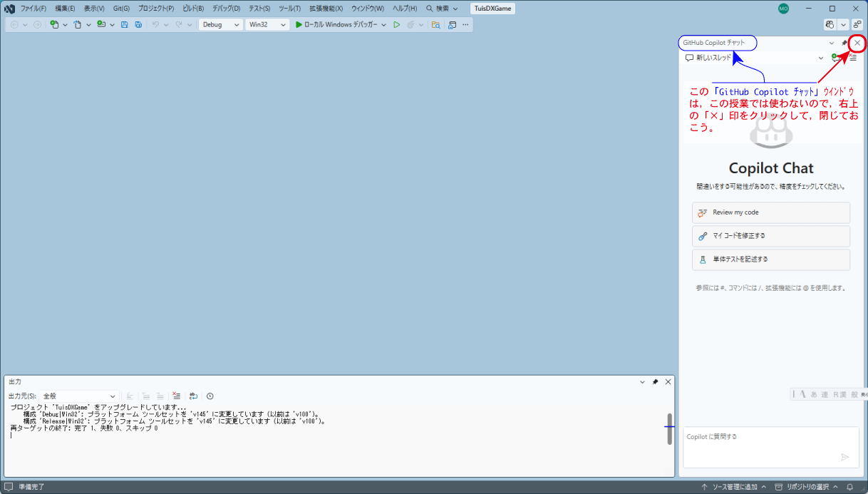Viewport: 868px width, 494px height.
Task: Toggle word wrap in the 出力 window
Action: click(193, 396)
